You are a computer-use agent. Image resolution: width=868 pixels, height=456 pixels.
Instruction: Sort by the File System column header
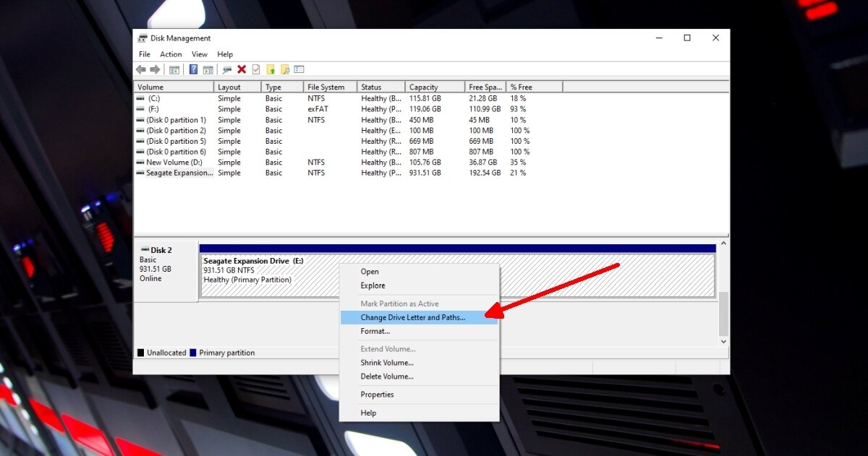pyautogui.click(x=326, y=87)
